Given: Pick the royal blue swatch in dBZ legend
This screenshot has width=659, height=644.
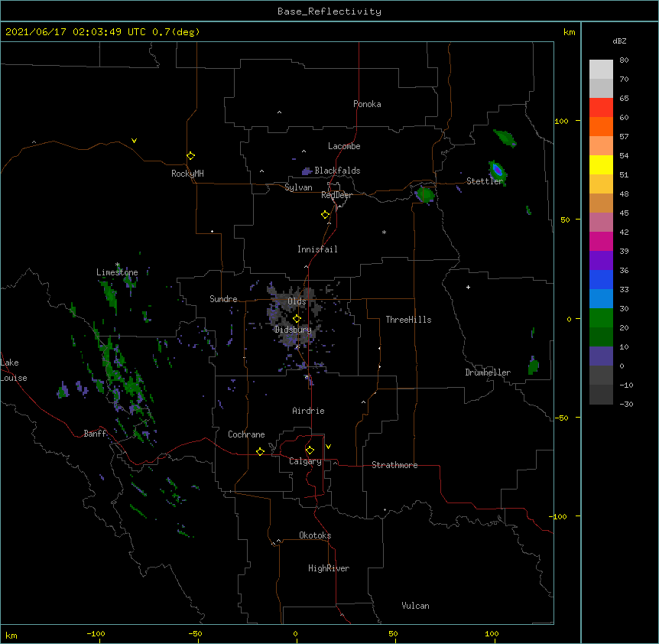Looking at the screenshot, I should pyautogui.click(x=601, y=279).
